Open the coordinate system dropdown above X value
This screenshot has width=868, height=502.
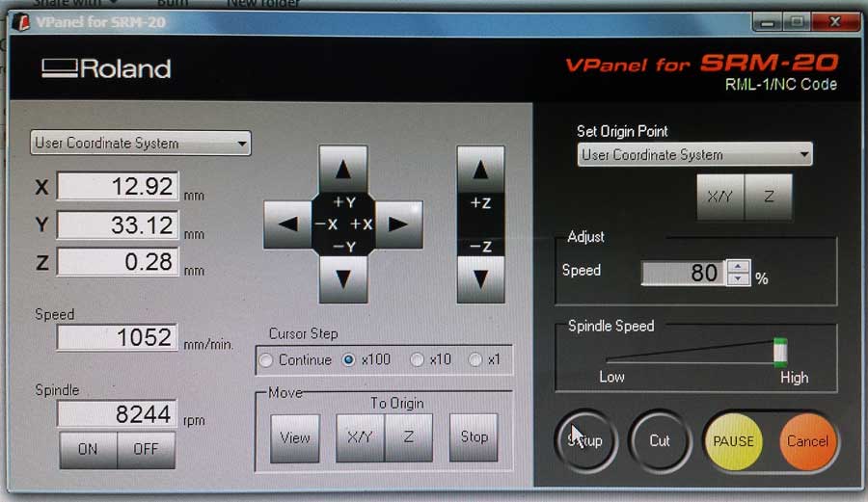point(141,144)
